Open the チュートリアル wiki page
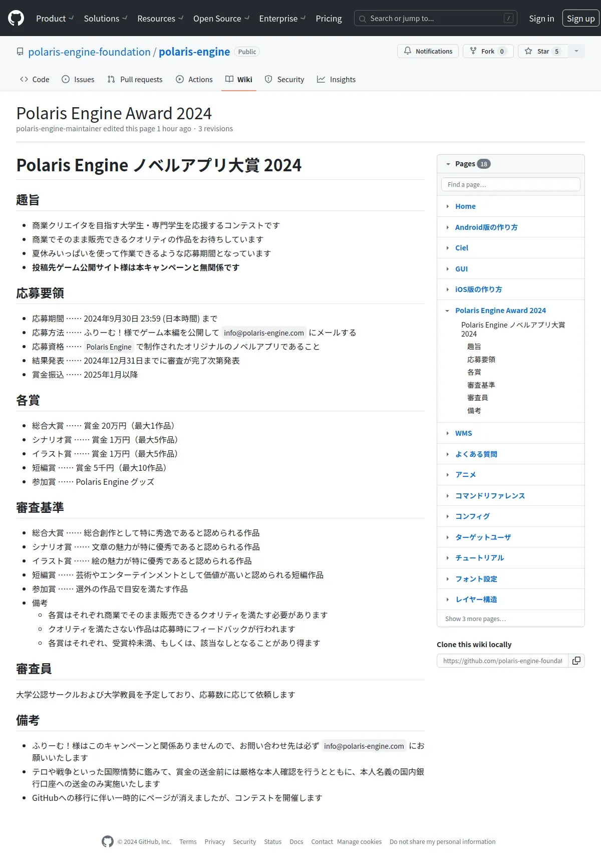The height and width of the screenshot is (868, 601). pos(480,558)
